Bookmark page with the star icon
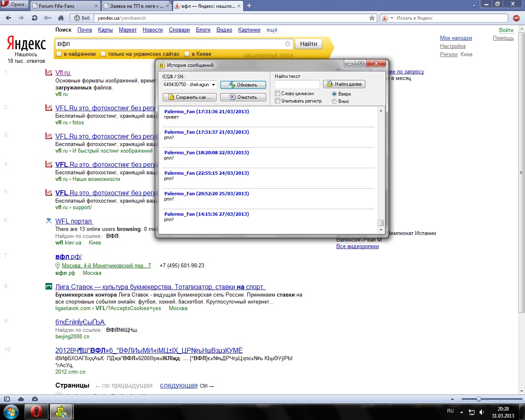This screenshot has height=420, width=525. pos(372,18)
